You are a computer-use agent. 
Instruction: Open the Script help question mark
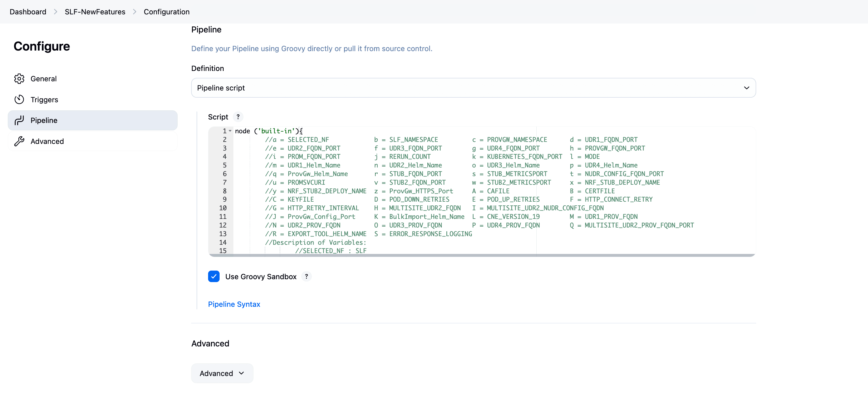pos(238,117)
